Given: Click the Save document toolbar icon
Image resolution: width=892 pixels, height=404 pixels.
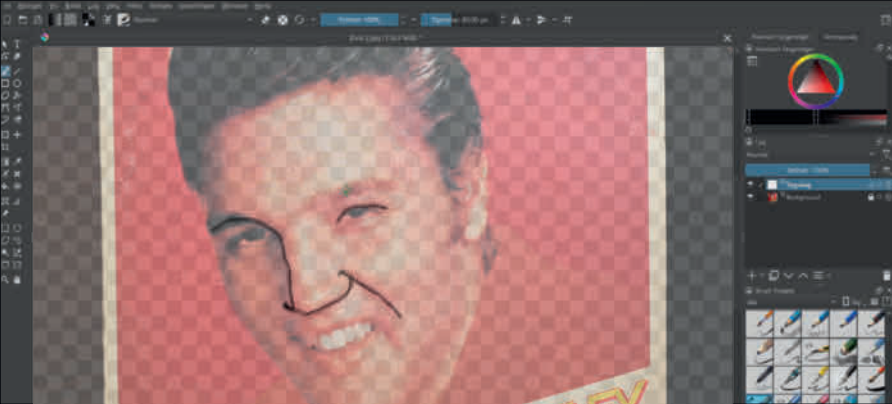Looking at the screenshot, I should [x=37, y=20].
